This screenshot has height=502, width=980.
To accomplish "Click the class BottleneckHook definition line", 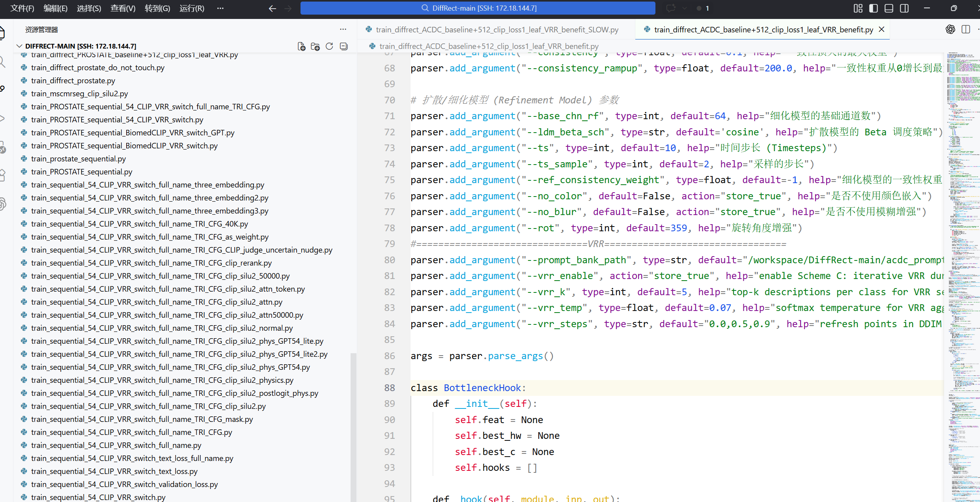I will (x=468, y=388).
